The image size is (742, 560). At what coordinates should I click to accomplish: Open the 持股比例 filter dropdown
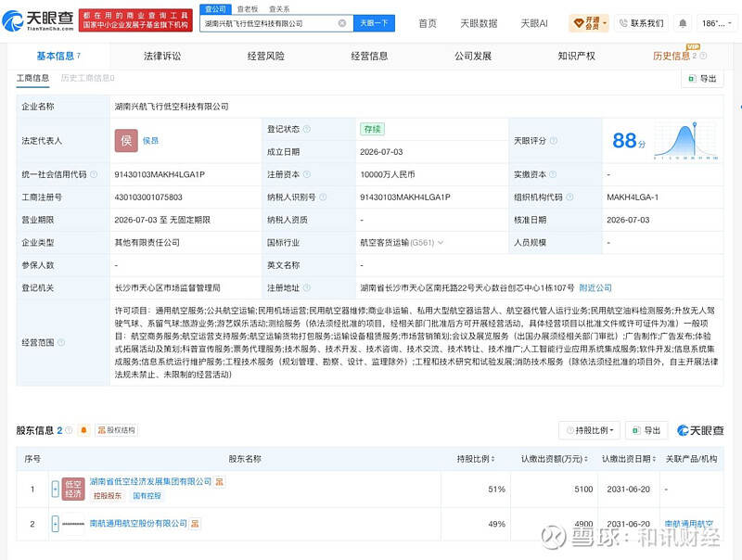tap(590, 430)
